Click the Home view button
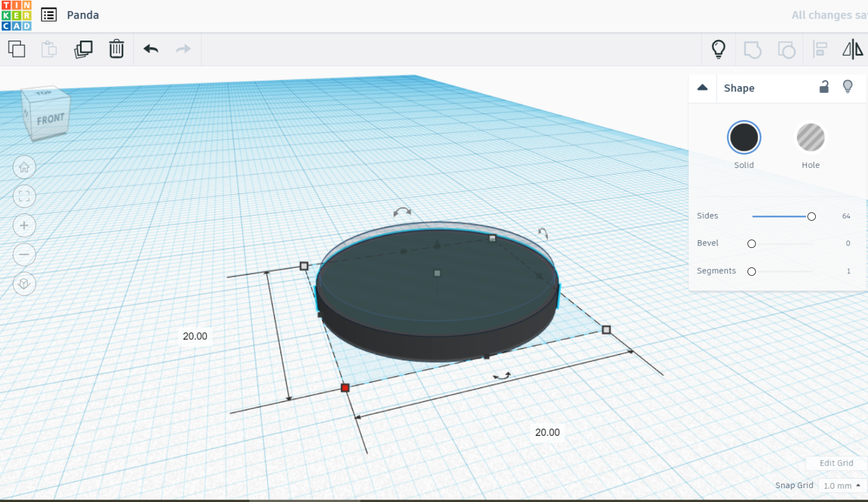Viewport: 868px width, 502px height. pos(24,167)
